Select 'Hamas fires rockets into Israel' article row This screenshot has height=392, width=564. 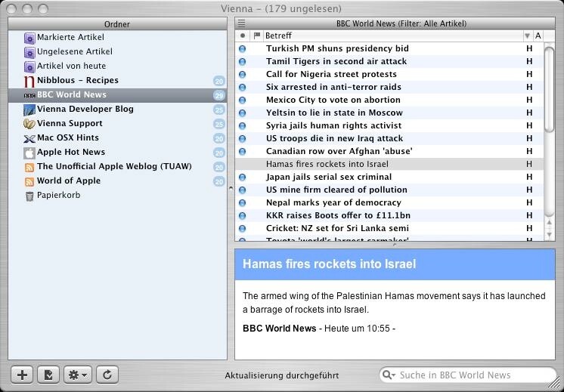tap(389, 164)
